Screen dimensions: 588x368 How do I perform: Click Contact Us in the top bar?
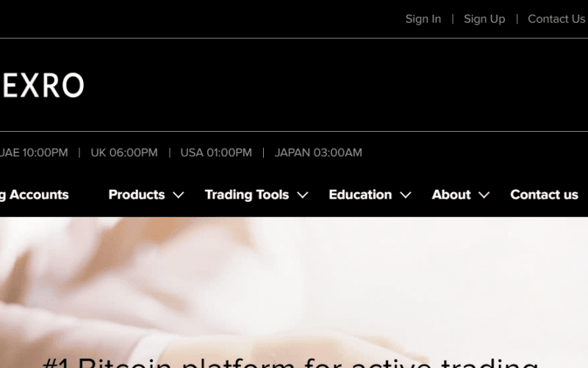click(556, 19)
